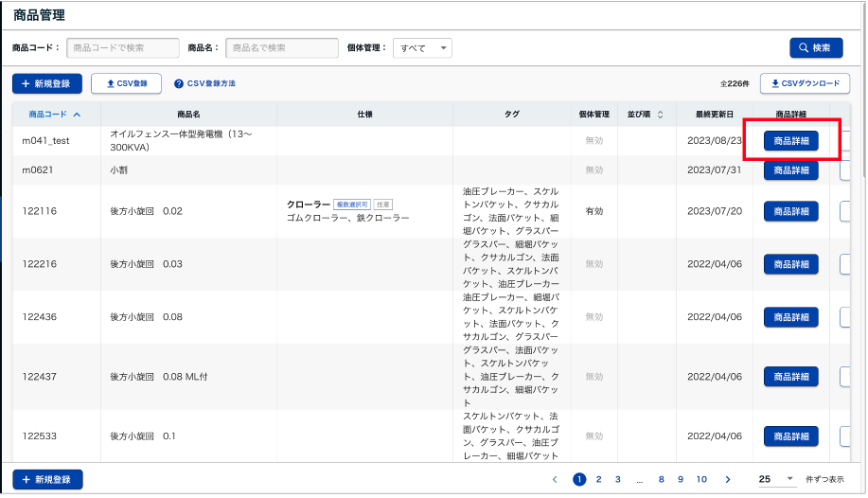Select page 1 in pagination
The image size is (868, 498).
click(x=579, y=479)
